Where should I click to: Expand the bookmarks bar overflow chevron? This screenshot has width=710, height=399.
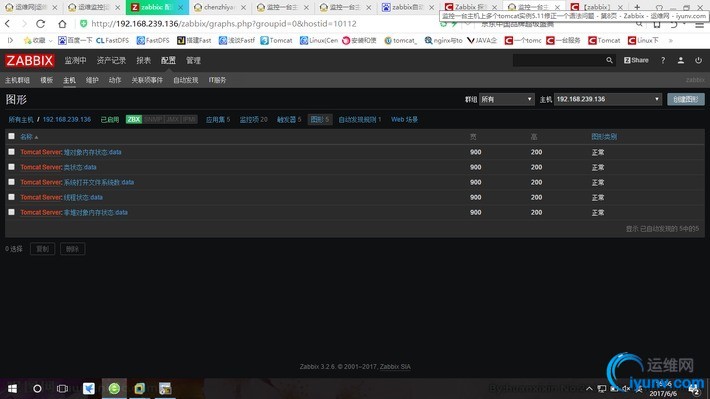pos(671,40)
